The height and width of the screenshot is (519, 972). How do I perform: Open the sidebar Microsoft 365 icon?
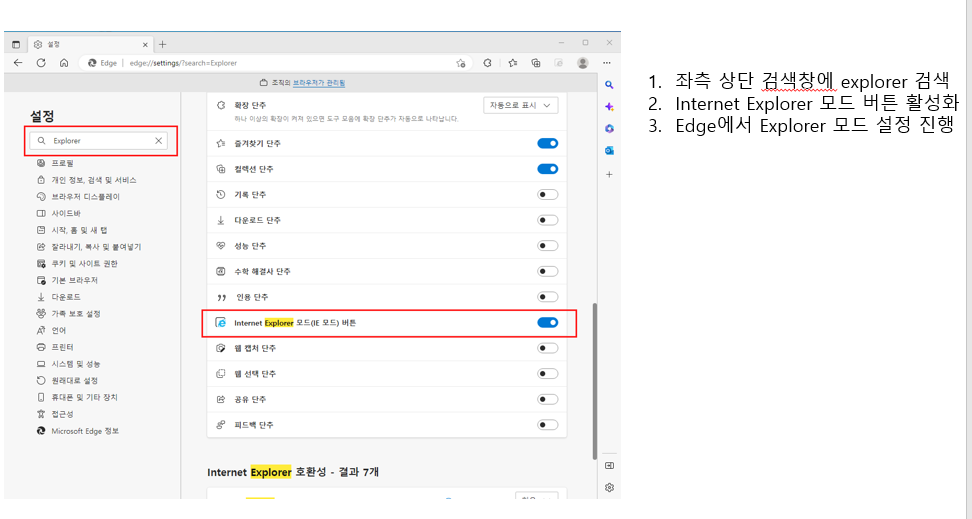(609, 128)
